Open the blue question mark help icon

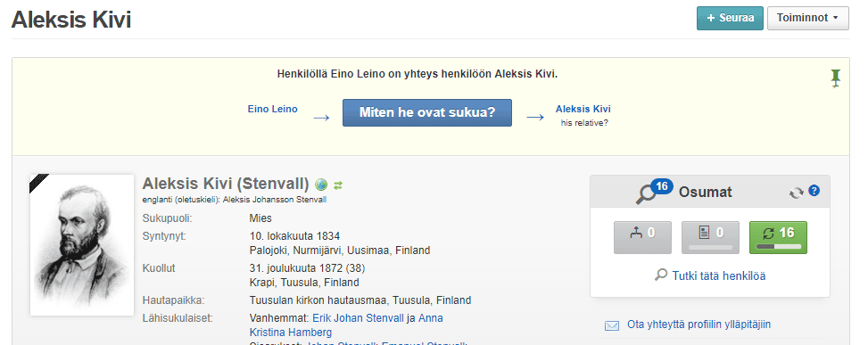pos(814,191)
